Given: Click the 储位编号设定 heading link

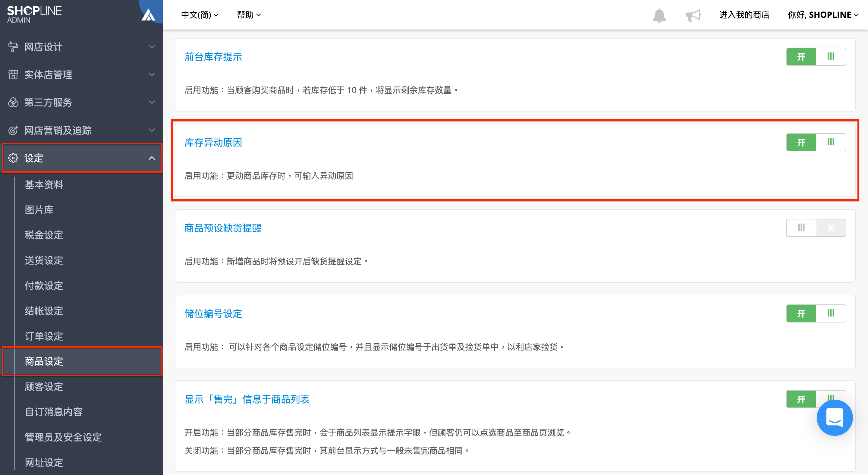Looking at the screenshot, I should 213,314.
